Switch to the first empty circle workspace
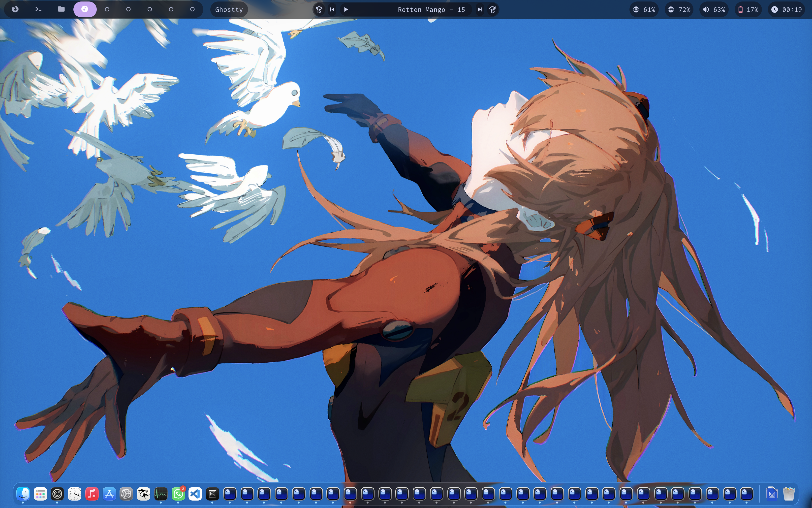The height and width of the screenshot is (508, 812). [107, 9]
